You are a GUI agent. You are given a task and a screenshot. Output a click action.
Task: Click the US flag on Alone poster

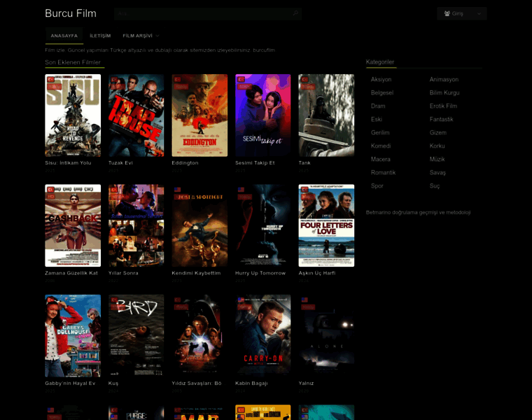pyautogui.click(x=304, y=300)
